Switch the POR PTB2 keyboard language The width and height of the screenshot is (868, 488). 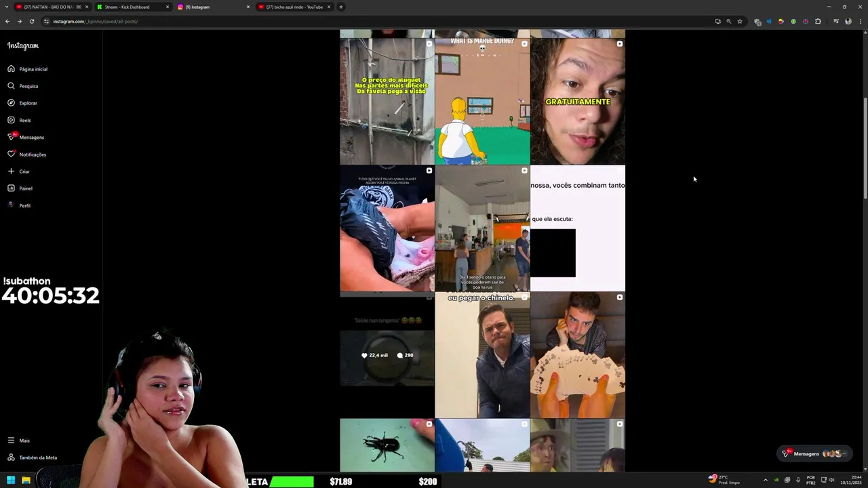coord(811,480)
